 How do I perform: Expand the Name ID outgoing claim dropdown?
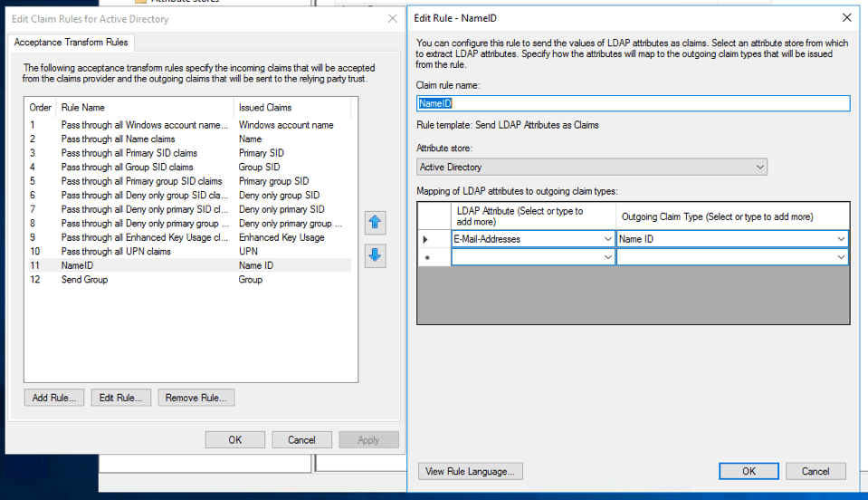click(841, 239)
